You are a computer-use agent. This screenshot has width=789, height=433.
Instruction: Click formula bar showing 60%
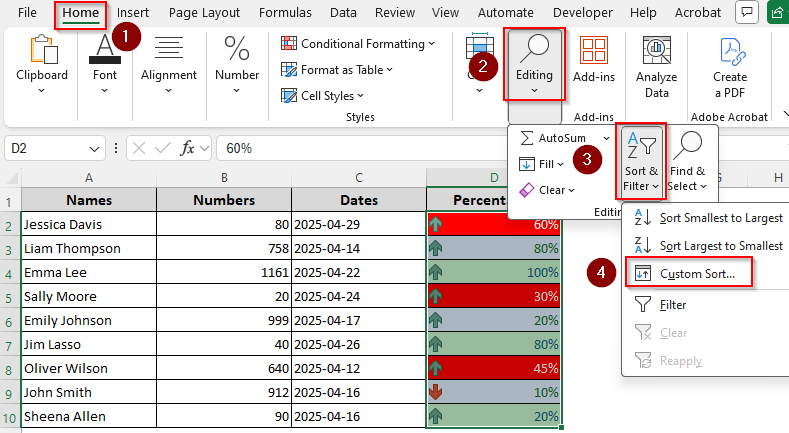(362, 148)
